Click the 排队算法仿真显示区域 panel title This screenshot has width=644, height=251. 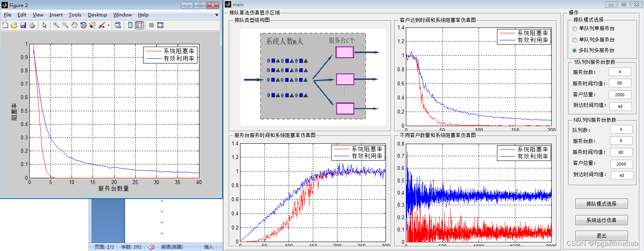coord(255,13)
